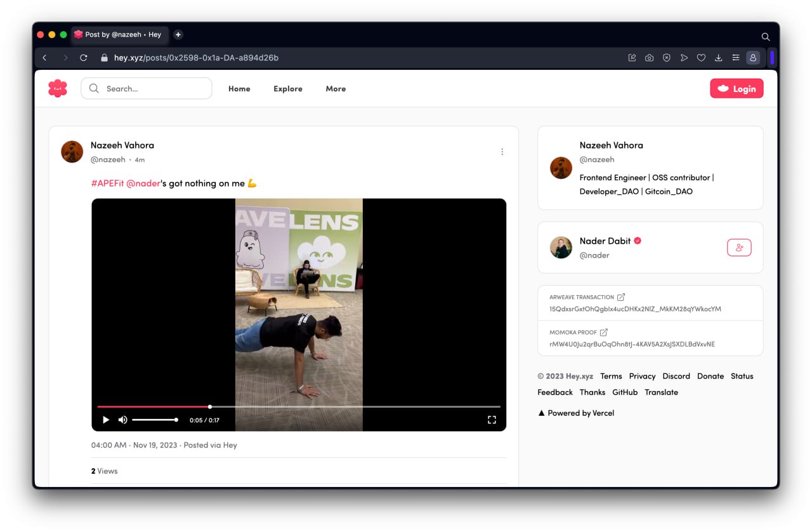Open the Home nav item
812x532 pixels.
pos(239,89)
